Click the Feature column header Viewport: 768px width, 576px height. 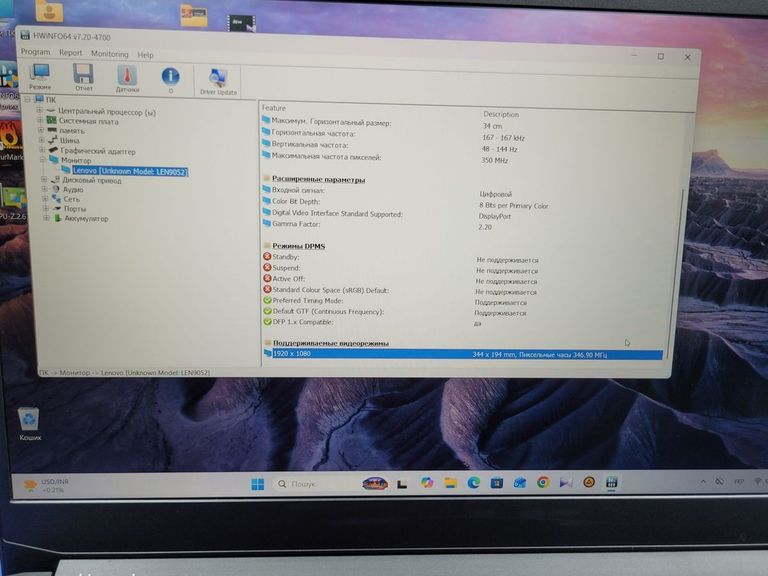[274, 108]
